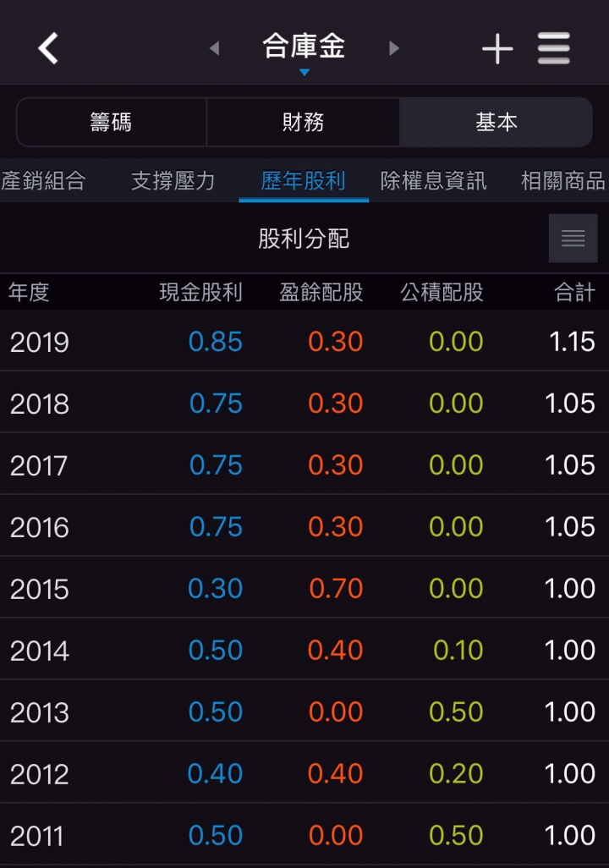Tap 2019 total value 1.15
The height and width of the screenshot is (868, 609).
(x=572, y=342)
